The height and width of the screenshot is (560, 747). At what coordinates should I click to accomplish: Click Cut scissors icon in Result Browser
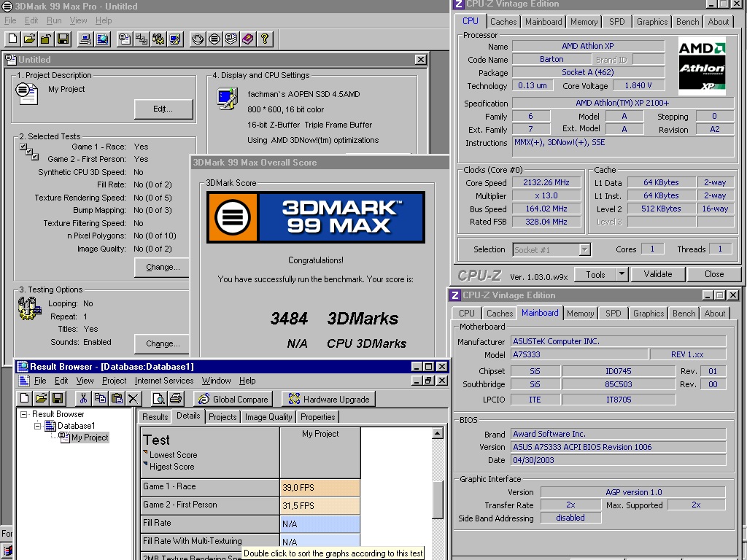point(83,398)
